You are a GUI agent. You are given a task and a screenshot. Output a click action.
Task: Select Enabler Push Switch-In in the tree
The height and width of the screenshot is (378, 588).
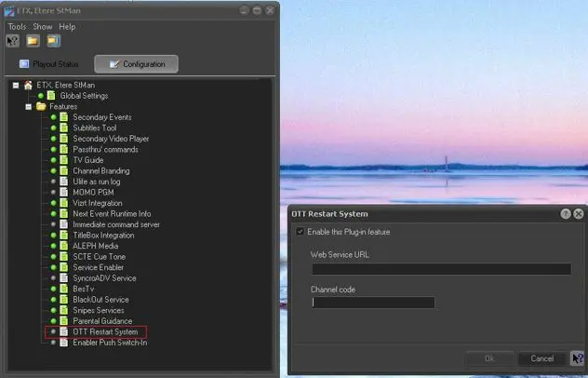pyautogui.click(x=110, y=343)
